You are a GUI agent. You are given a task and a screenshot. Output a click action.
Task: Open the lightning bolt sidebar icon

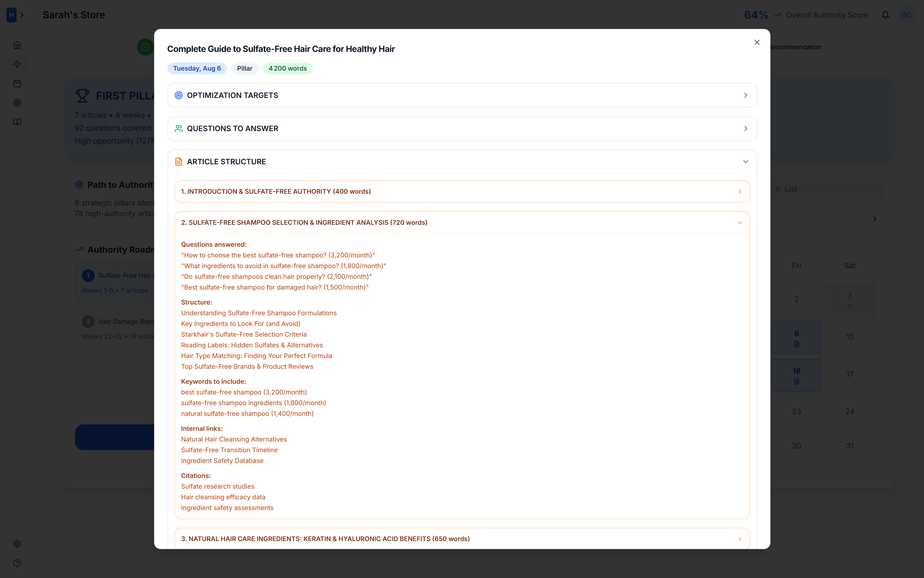[17, 64]
